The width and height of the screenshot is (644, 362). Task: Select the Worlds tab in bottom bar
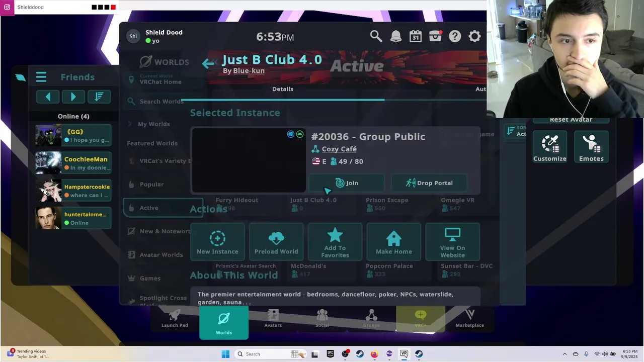pyautogui.click(x=224, y=322)
